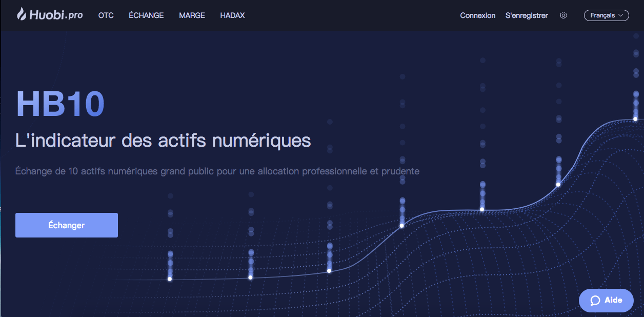Viewport: 644px width, 317px height.
Task: Select MARGE in the top navigation
Action: [x=192, y=15]
